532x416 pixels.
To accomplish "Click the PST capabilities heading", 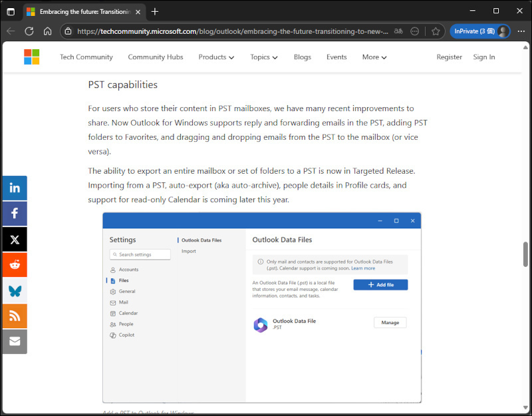I will click(123, 85).
